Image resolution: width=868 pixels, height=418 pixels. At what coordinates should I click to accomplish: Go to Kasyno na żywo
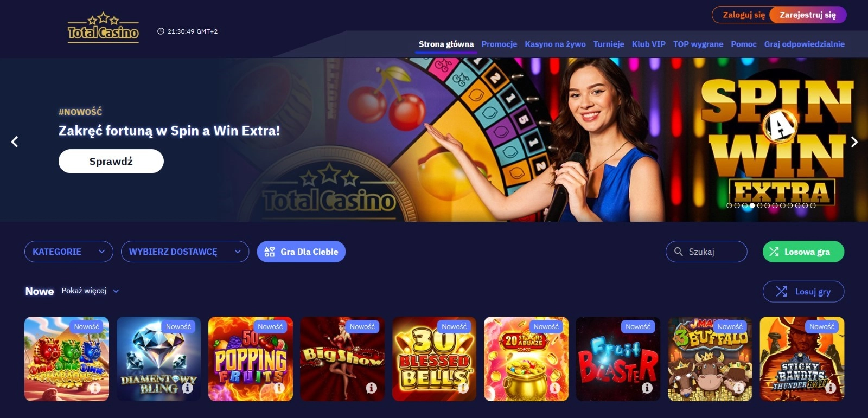point(555,44)
